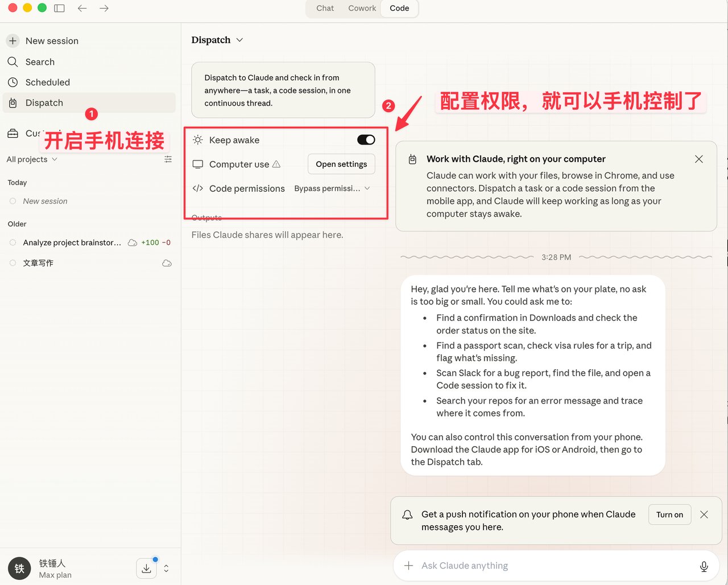This screenshot has width=728, height=585.
Task: Start a New session from sidebar
Action: point(90,41)
